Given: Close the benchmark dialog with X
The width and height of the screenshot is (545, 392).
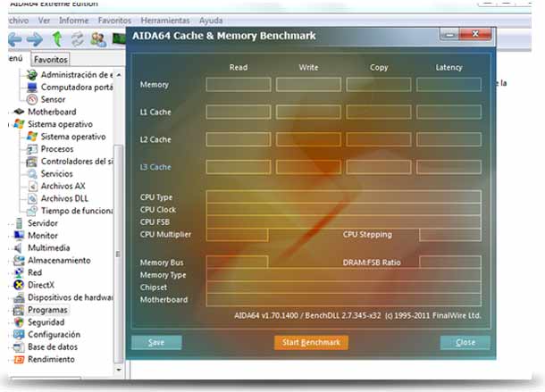Looking at the screenshot, I should pyautogui.click(x=475, y=34).
